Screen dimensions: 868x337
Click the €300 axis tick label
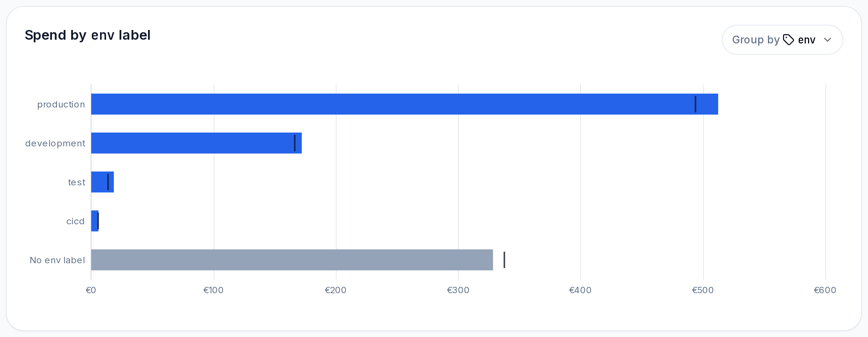click(x=458, y=290)
